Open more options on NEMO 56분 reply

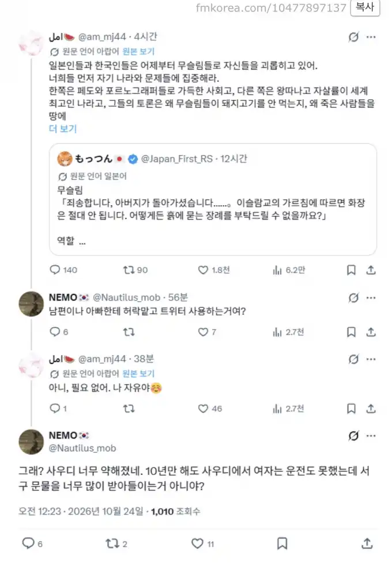click(x=371, y=298)
